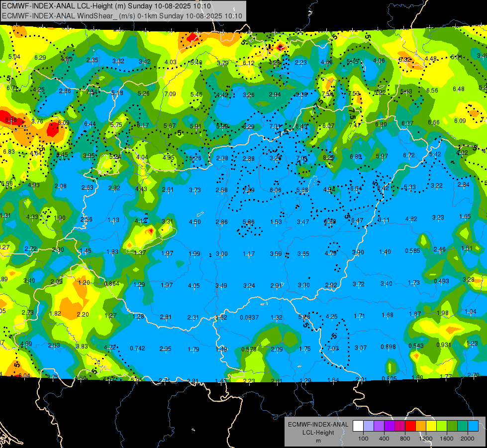Click the wind shear value 0.864
The width and height of the screenshot is (487, 448).
[x=112, y=283]
